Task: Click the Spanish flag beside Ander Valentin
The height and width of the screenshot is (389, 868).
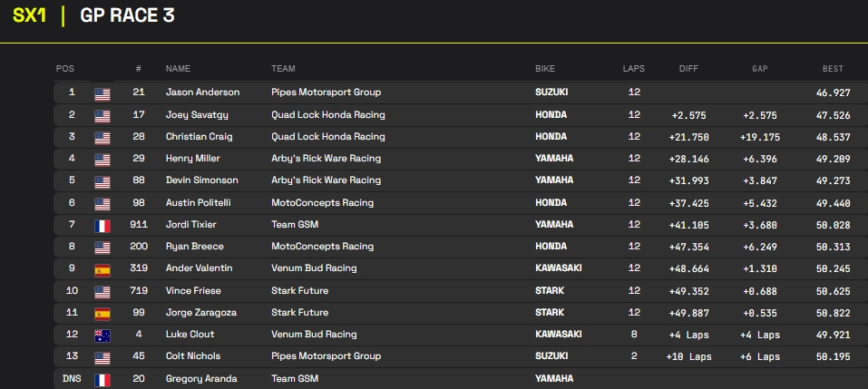Action: [x=102, y=268]
